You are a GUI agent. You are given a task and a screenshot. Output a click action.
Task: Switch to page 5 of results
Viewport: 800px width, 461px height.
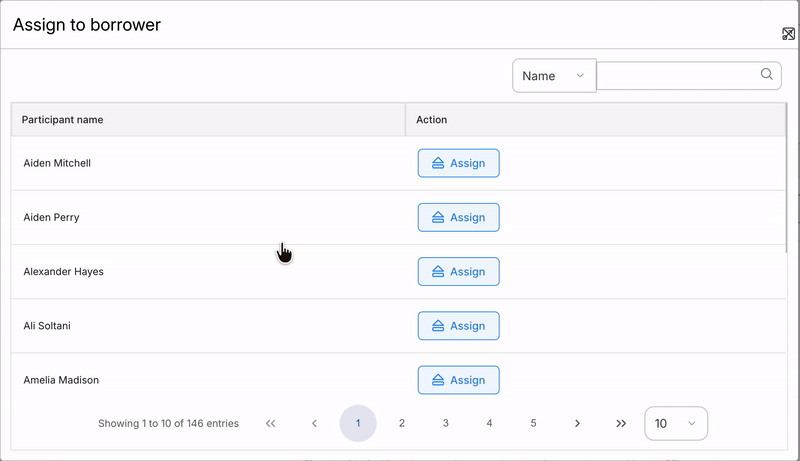[534, 423]
